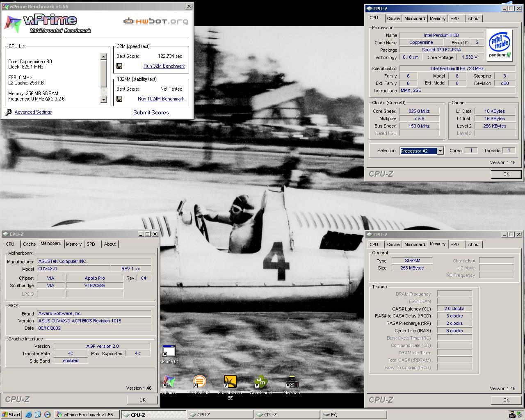This screenshot has width=525, height=420.
Task: Switch to Cache tab in bottom-left CPU-Z window
Action: [x=29, y=244]
